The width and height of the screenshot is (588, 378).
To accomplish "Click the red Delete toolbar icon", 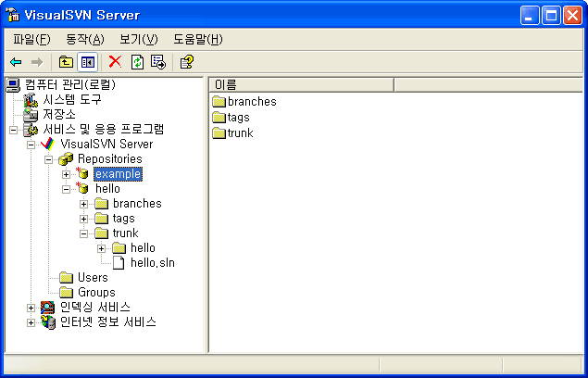I will 115,62.
